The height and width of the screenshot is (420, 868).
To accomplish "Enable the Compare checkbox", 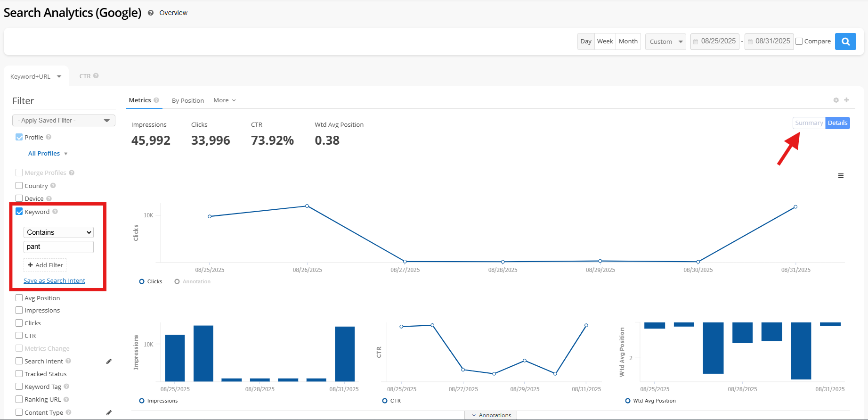I will coord(799,41).
